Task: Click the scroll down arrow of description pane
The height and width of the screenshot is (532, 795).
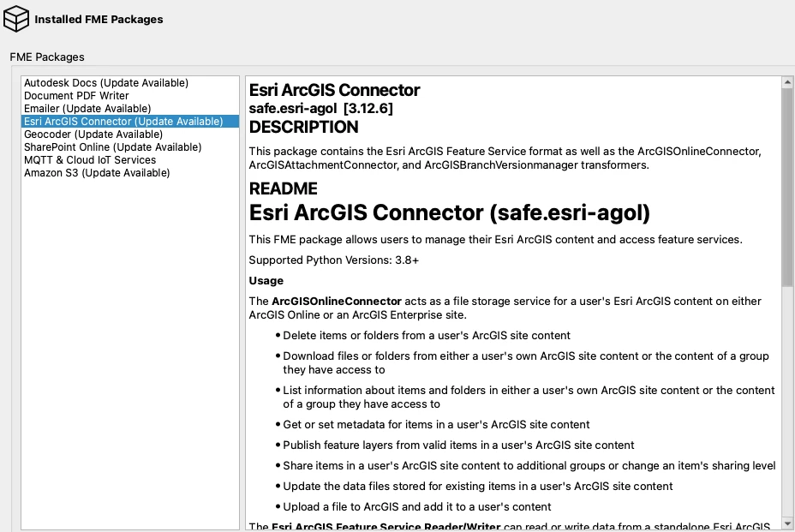Action: tap(787, 524)
